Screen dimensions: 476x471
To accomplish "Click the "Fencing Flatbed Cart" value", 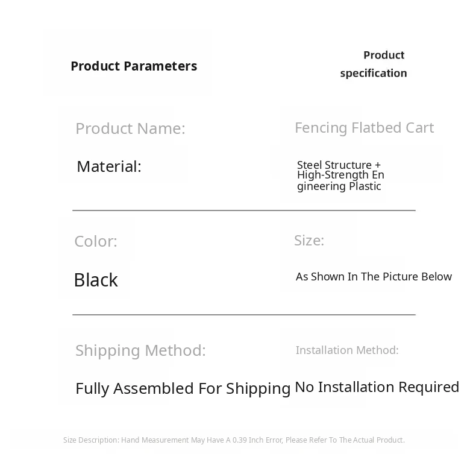I will click(364, 128).
